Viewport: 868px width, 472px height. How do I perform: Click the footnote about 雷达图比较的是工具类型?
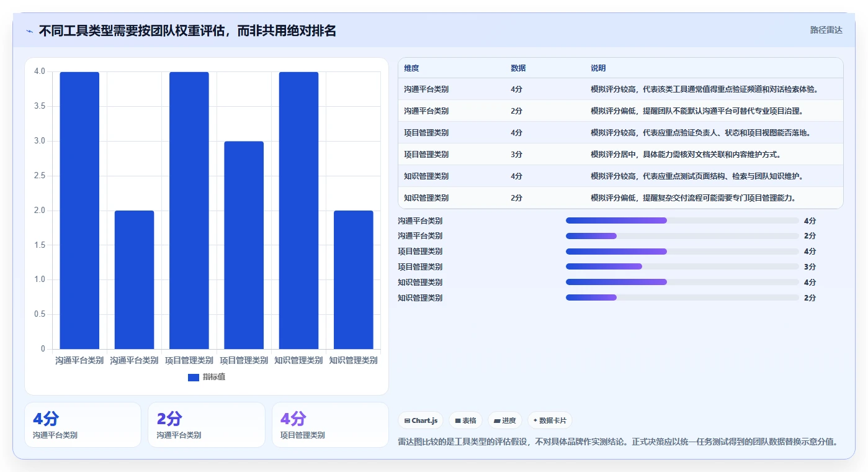click(x=619, y=442)
